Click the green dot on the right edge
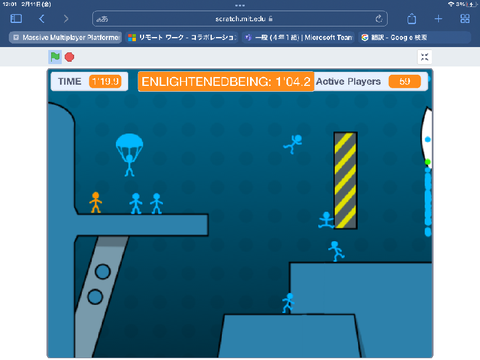Image resolution: width=480 pixels, height=360 pixels. [428, 162]
